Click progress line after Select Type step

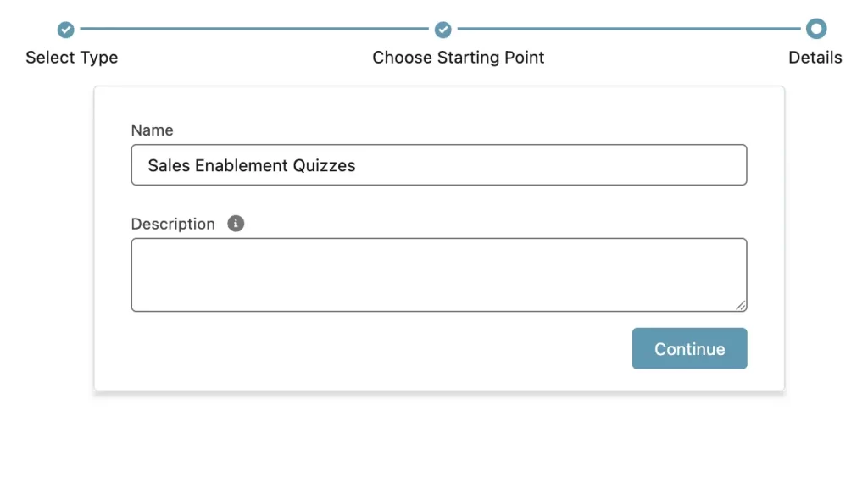tap(254, 30)
